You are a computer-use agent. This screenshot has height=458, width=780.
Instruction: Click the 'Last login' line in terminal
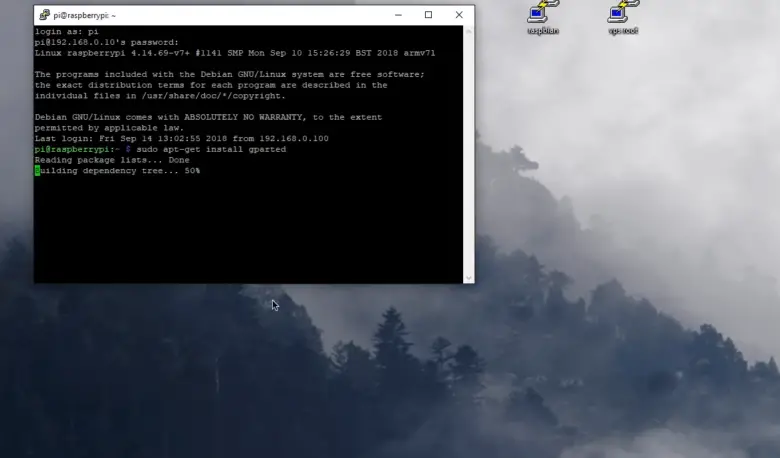coord(181,139)
